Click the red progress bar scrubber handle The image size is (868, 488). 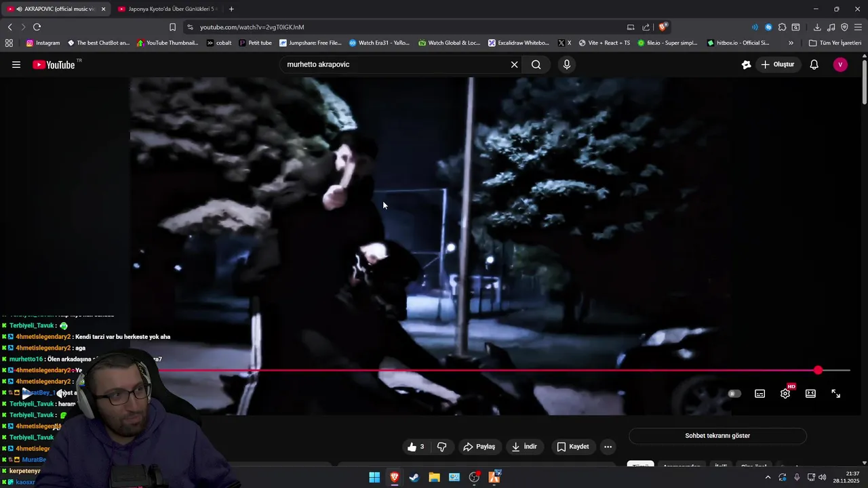pyautogui.click(x=818, y=370)
